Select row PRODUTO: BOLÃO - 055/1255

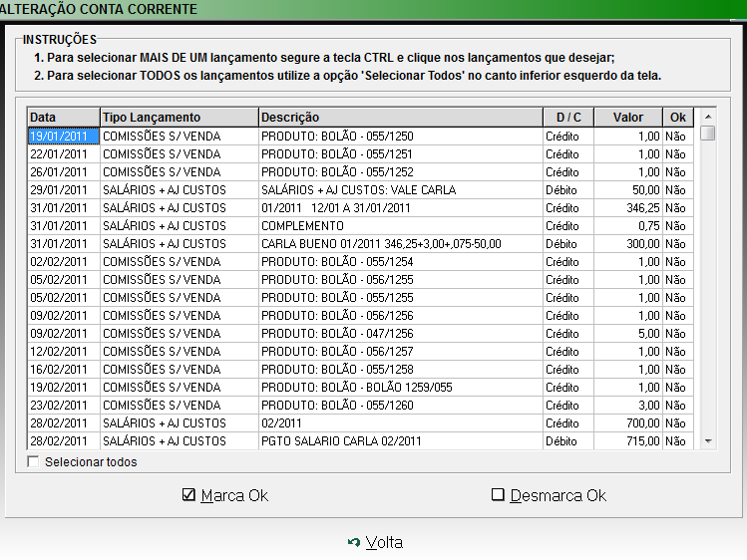click(361, 298)
